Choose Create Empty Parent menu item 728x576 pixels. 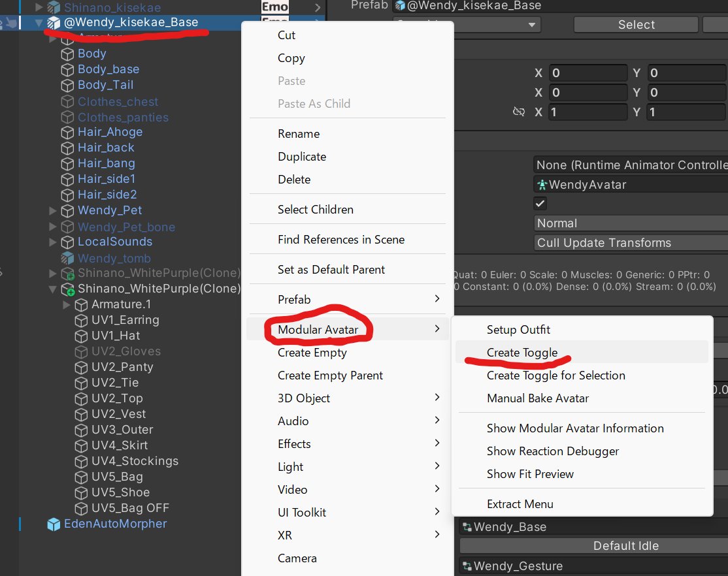(x=347, y=375)
